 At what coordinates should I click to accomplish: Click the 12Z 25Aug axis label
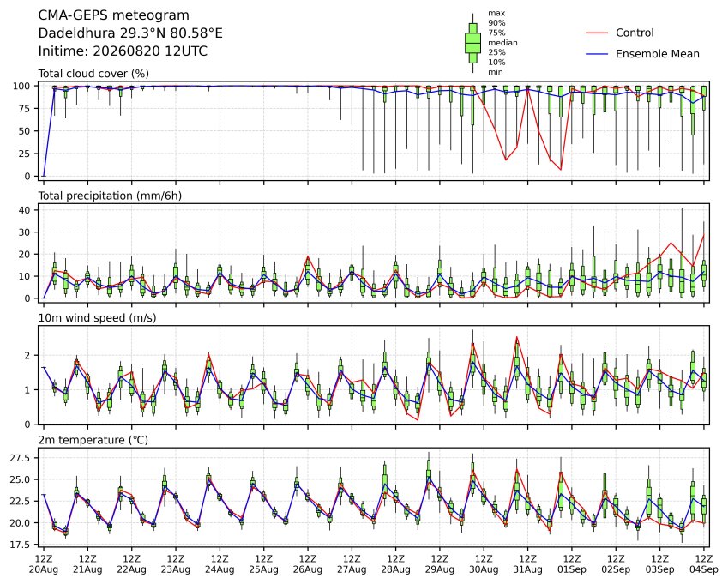[x=264, y=564]
